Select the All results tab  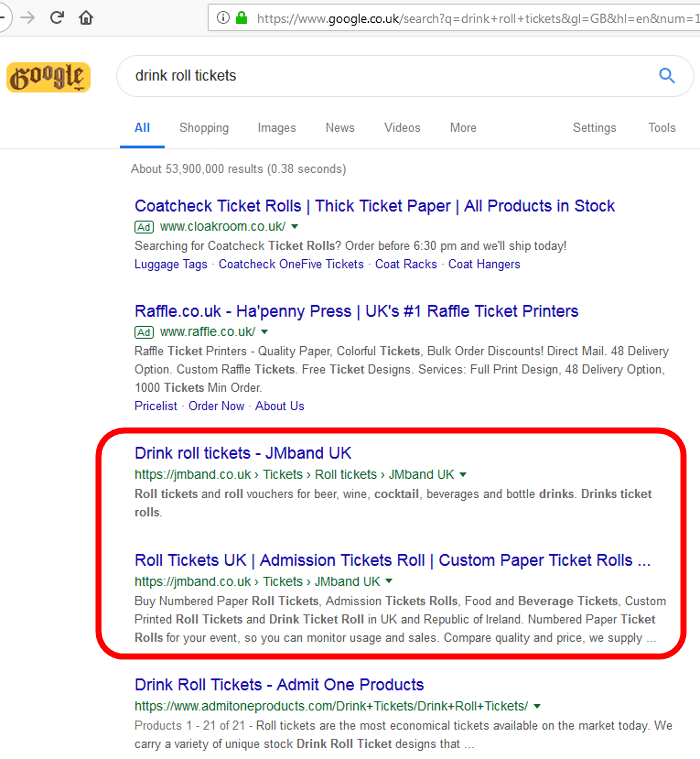click(142, 128)
